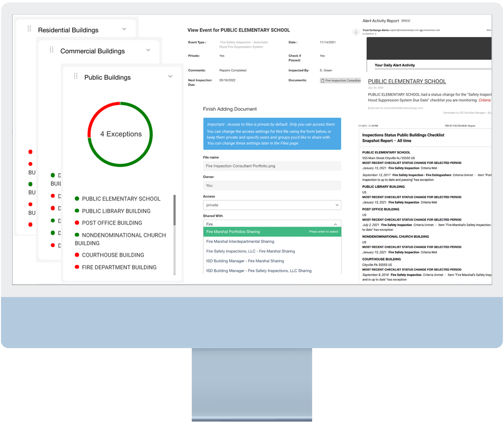
Task: Click the Trust Exchange Alerts sender avatar
Action: [x=356, y=32]
